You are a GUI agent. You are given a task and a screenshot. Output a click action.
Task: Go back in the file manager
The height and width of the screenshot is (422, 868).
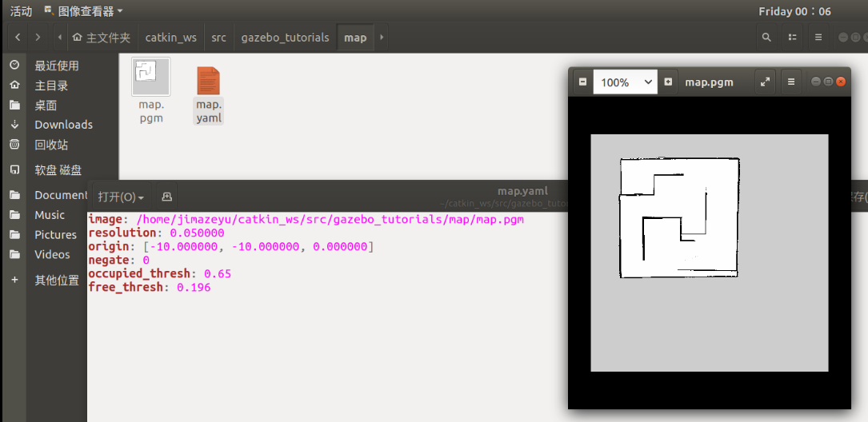pyautogui.click(x=18, y=38)
